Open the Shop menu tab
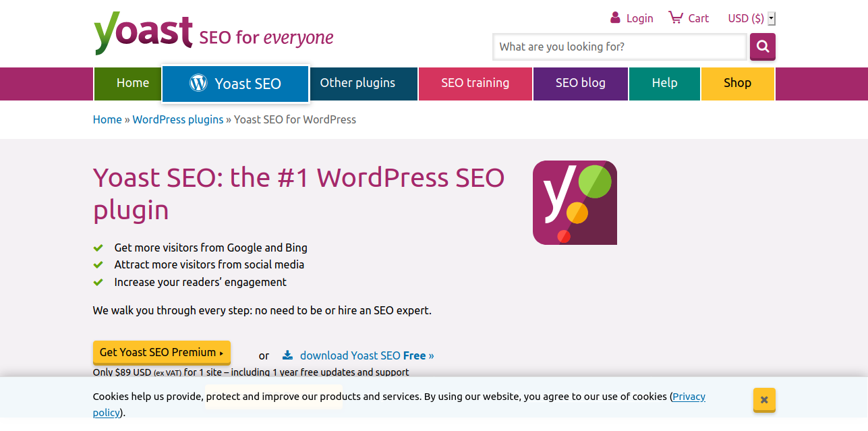The height and width of the screenshot is (431, 868). tap(737, 84)
